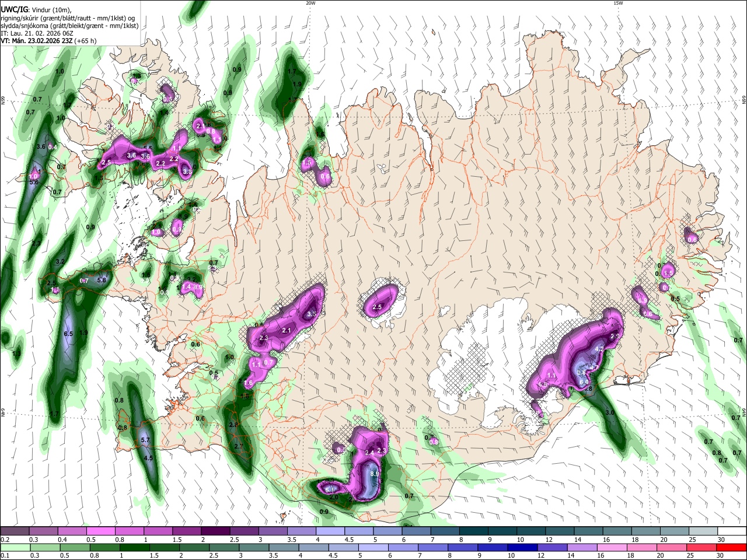
Task: Select the darkest green 1 swatch in the lower legend row
Action: [134, 548]
